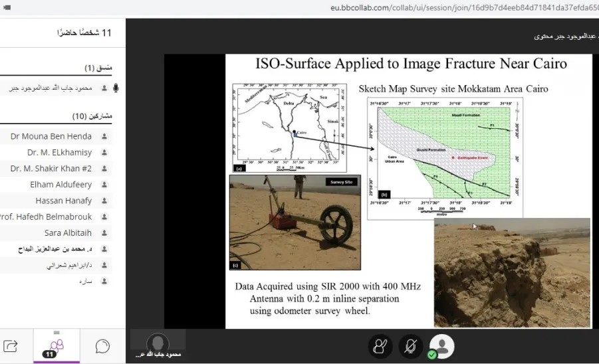
Task: Unmute the microphone in bottom controls
Action: (x=411, y=347)
